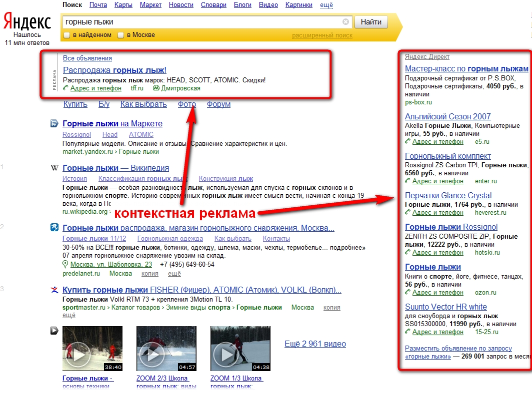Click the phone icon in enter.ru ad
The width and height of the screenshot is (532, 394).
pyautogui.click(x=407, y=181)
